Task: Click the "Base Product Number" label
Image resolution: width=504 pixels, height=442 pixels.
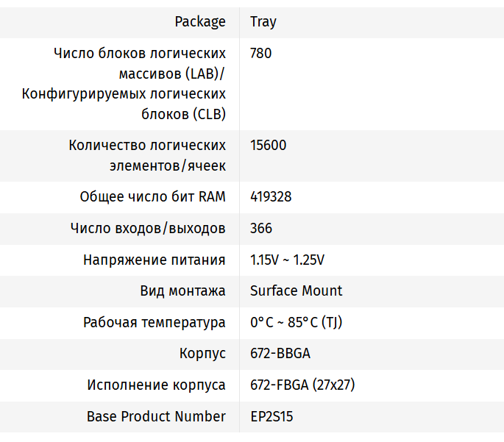Action: point(156,416)
